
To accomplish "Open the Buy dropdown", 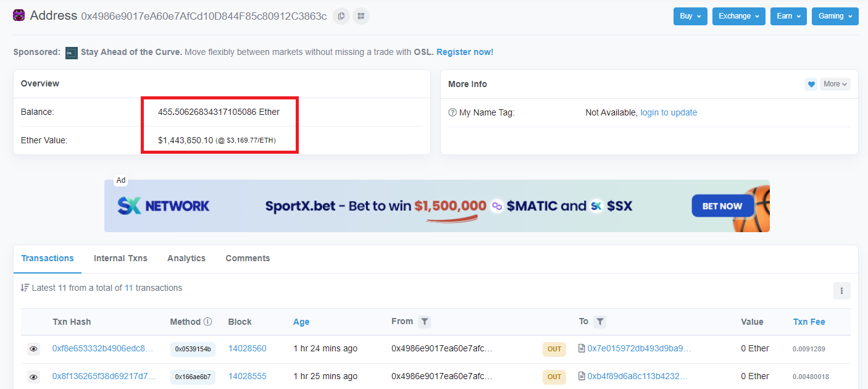I will pyautogui.click(x=690, y=16).
